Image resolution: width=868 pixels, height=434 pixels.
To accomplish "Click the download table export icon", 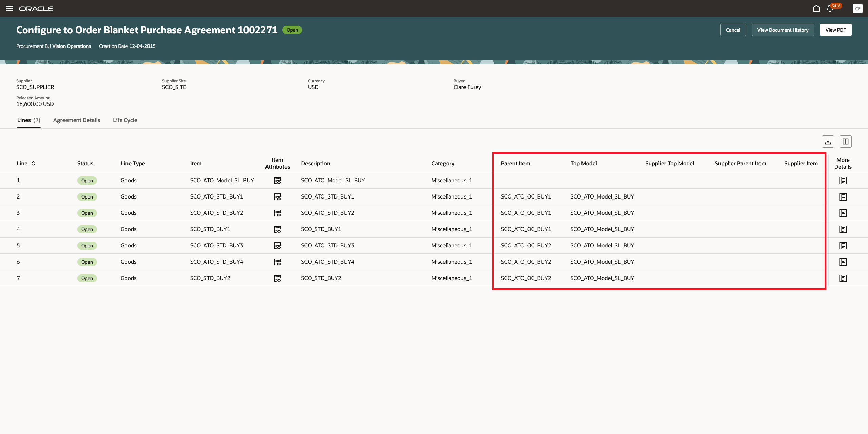I will 828,141.
